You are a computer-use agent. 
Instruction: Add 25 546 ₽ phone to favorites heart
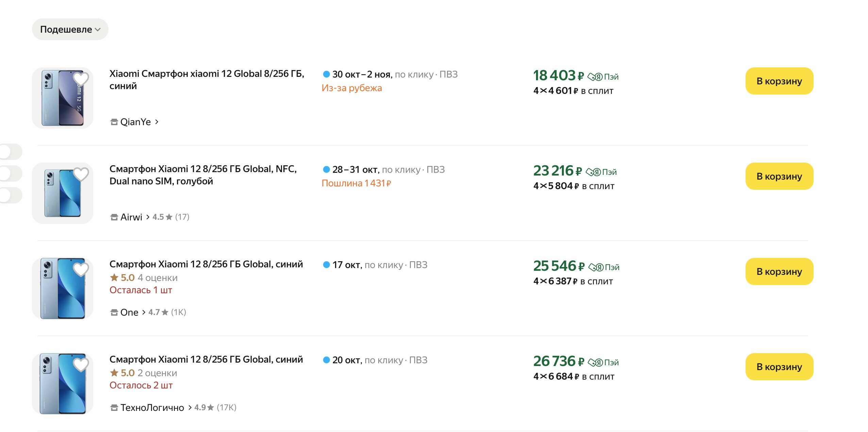pyautogui.click(x=81, y=270)
